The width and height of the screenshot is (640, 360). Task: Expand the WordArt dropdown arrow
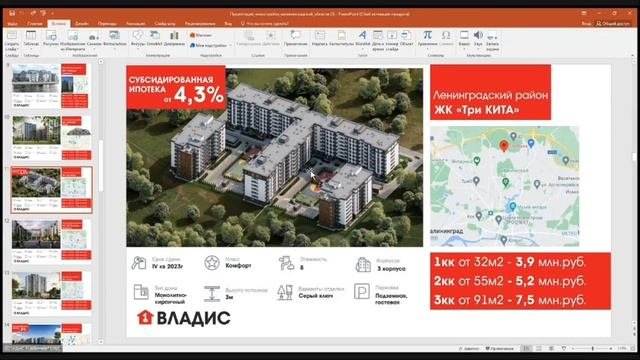point(362,48)
